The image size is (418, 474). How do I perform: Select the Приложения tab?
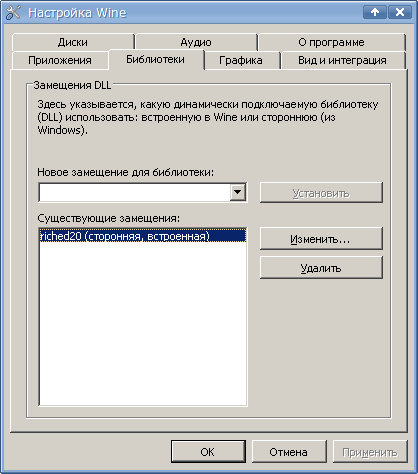coord(60,60)
